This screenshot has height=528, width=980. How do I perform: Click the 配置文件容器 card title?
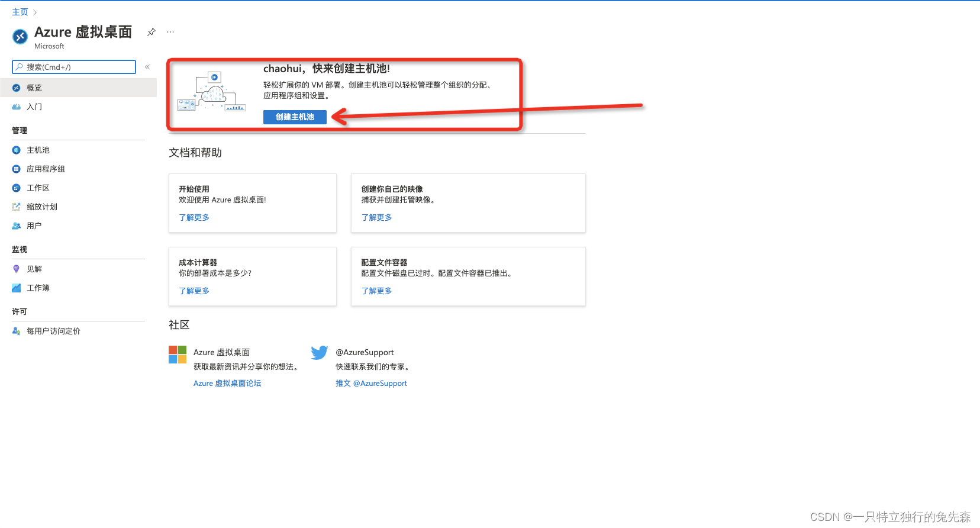(384, 262)
